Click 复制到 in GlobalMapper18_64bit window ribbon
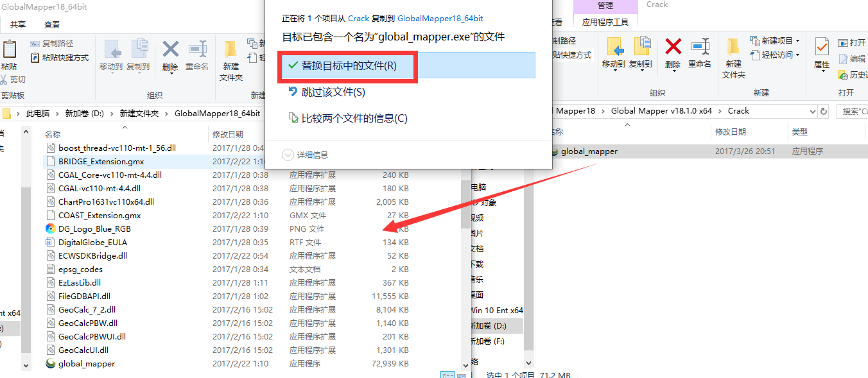The image size is (868, 378). point(138,55)
